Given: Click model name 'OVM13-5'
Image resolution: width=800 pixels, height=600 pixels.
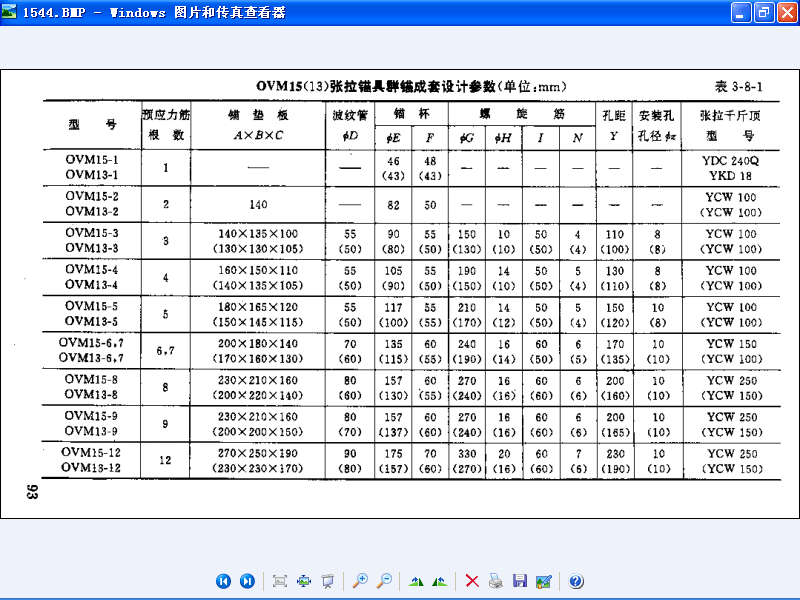Looking at the screenshot, I should 92,321.
